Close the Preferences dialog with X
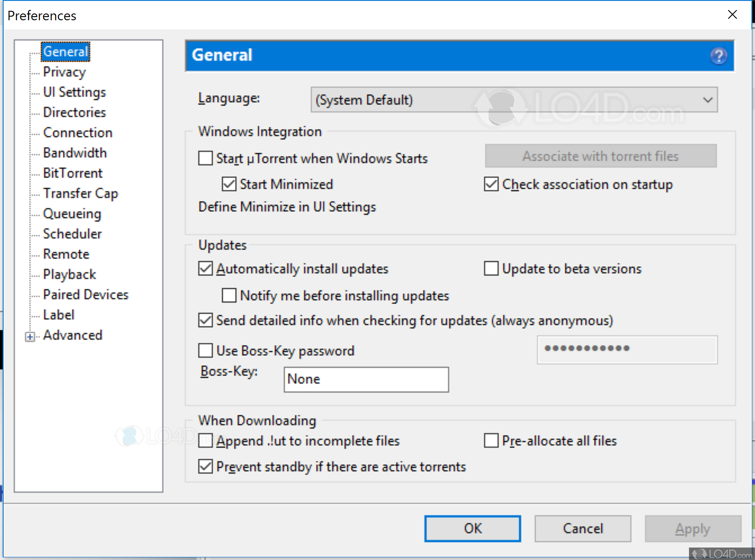755x560 pixels. [x=732, y=15]
